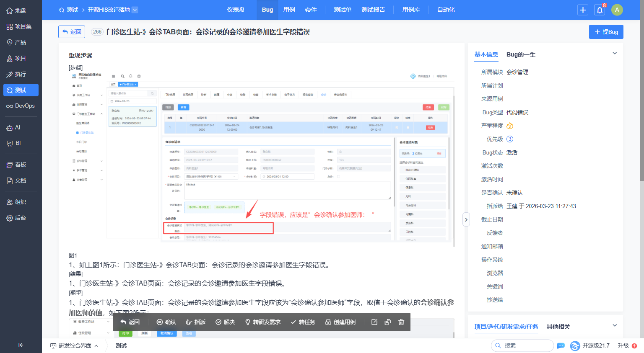Click the 提Bug button

[606, 32]
